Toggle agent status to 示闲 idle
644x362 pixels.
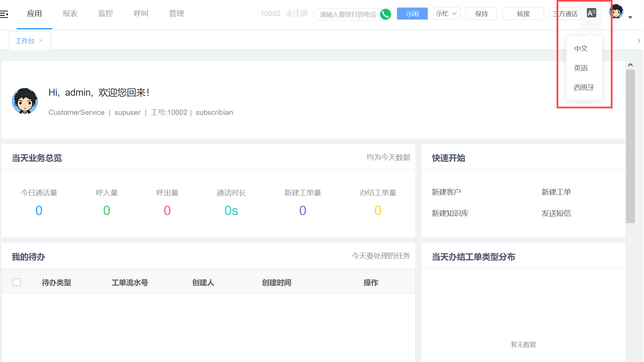pos(412,14)
